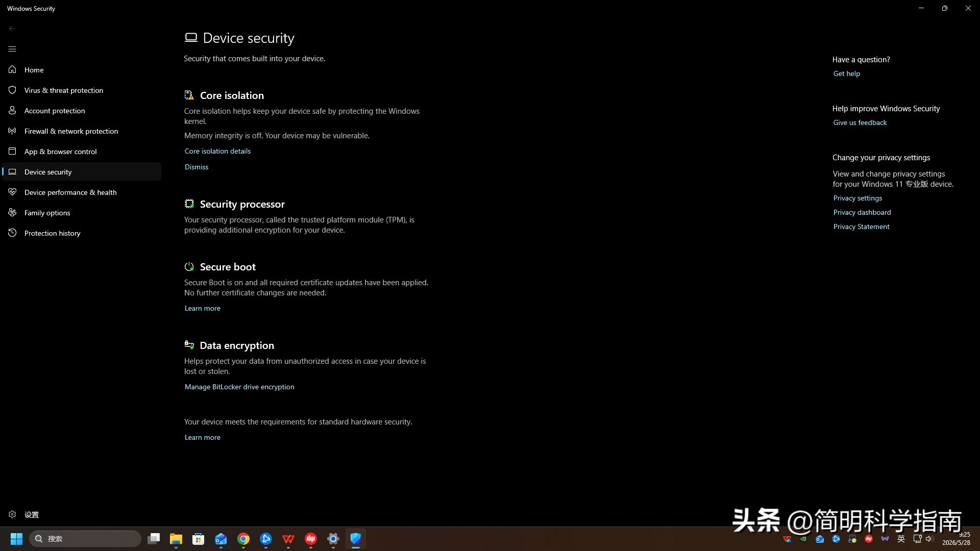The width and height of the screenshot is (980, 551).
Task: Open Manage BitLocker drive encryption
Action: [239, 387]
